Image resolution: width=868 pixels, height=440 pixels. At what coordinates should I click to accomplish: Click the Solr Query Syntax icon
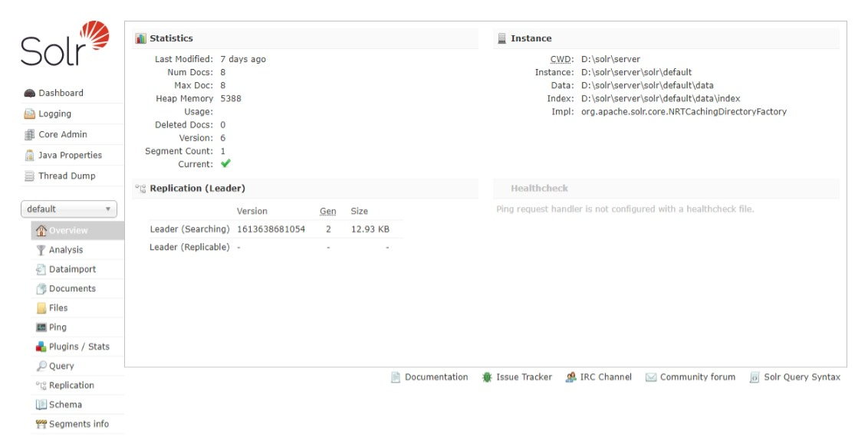click(x=755, y=377)
